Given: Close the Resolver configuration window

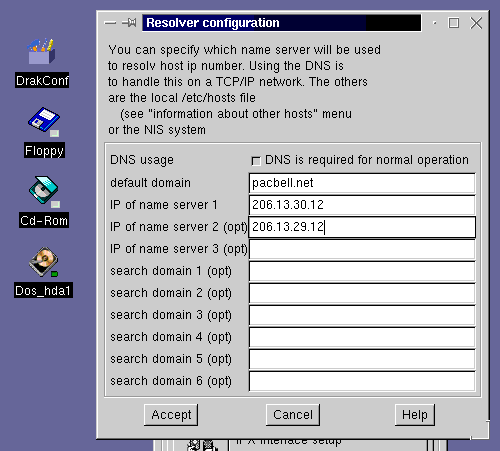Looking at the screenshot, I should (476, 23).
